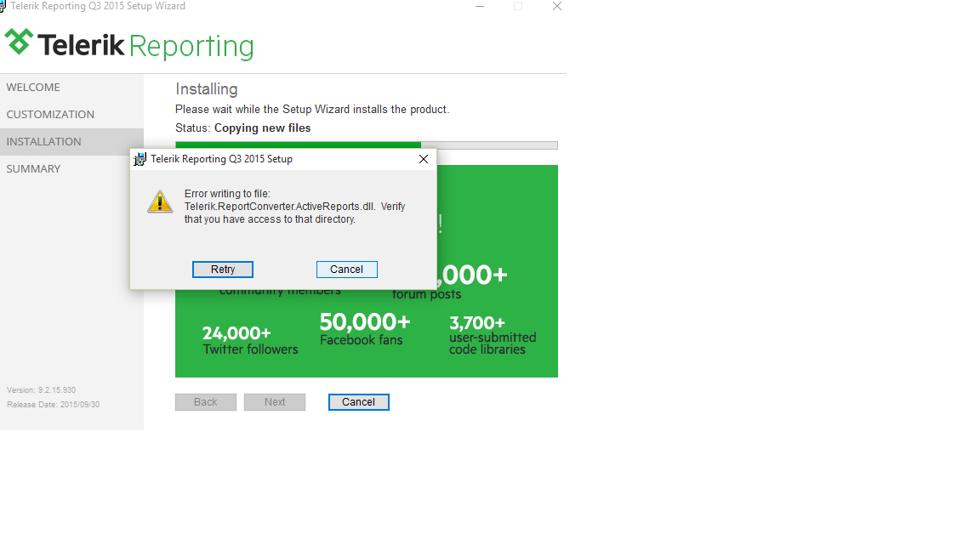
Task: Click Retry in the error dialog
Action: pyautogui.click(x=223, y=270)
